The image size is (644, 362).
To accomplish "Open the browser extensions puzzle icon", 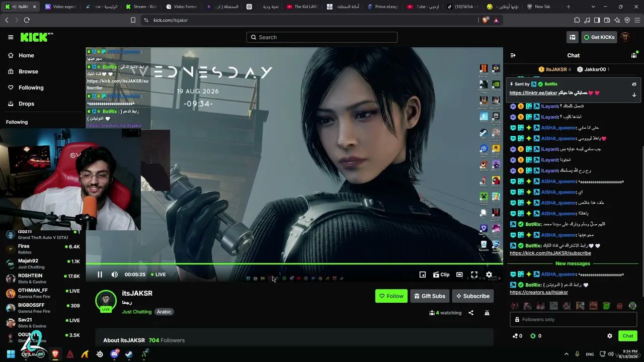I will (x=577, y=20).
